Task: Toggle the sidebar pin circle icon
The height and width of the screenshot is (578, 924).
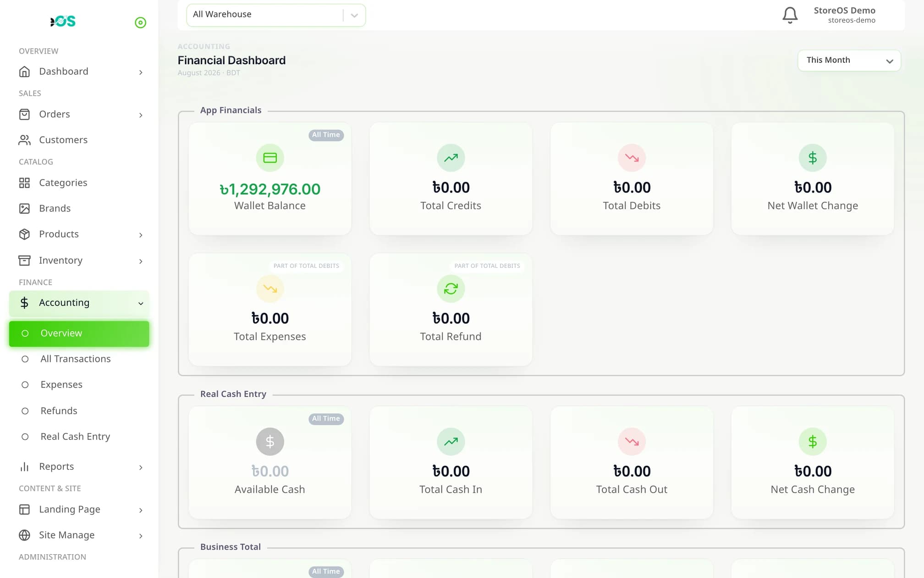Action: tap(140, 22)
